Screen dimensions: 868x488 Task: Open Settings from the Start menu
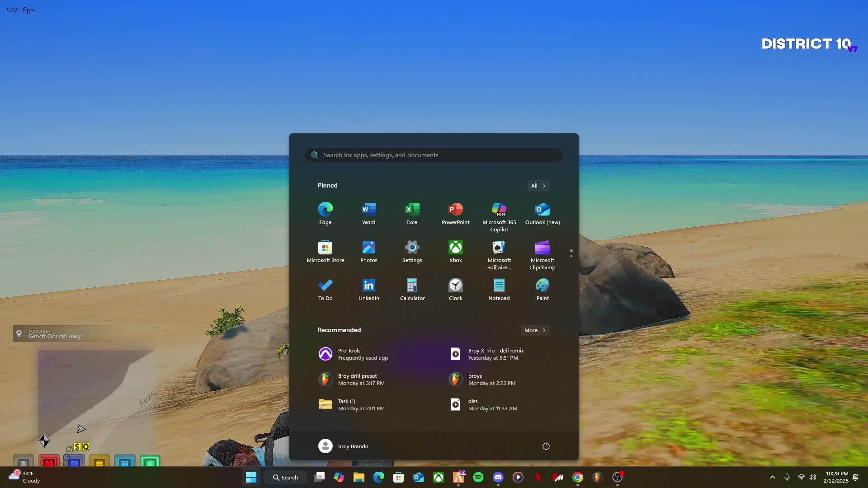coord(412,252)
